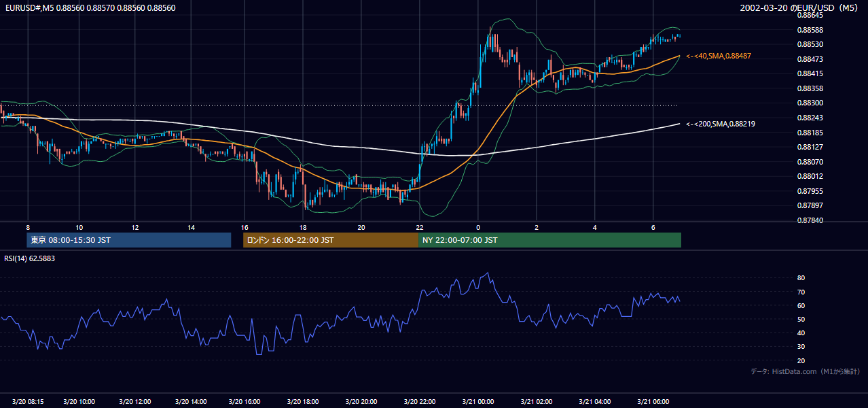Select the Tokyo 08:00-15:30 JST session bar
Viewport: 868px width, 408px height.
coord(129,240)
